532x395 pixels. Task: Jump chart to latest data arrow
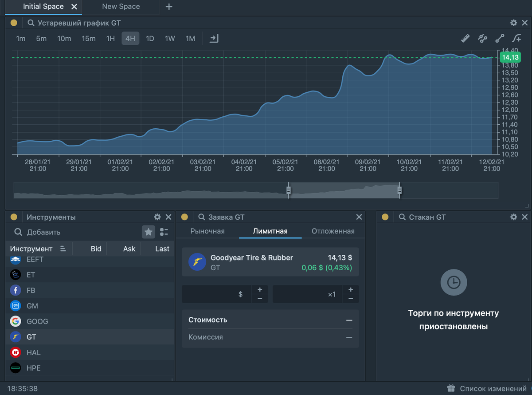point(214,39)
